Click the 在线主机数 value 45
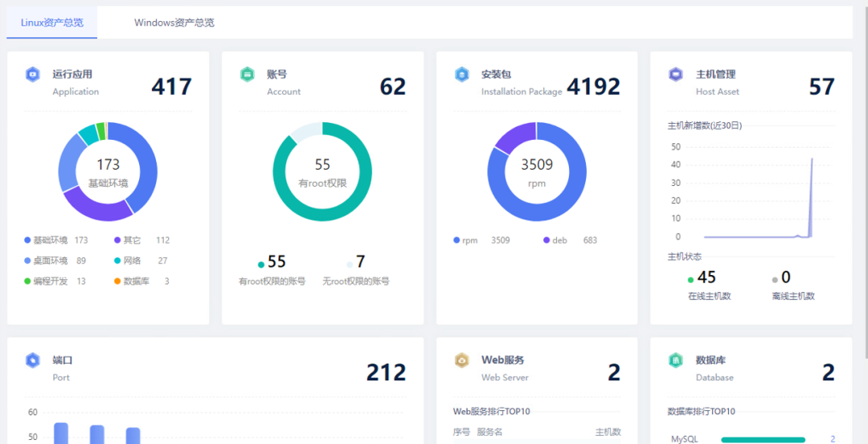The width and height of the screenshot is (868, 444). click(x=706, y=277)
